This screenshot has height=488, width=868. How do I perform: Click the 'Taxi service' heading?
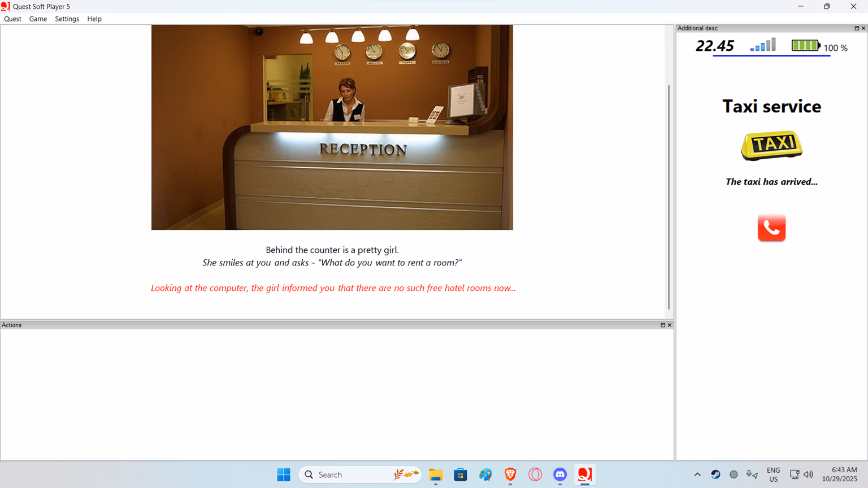tap(771, 106)
